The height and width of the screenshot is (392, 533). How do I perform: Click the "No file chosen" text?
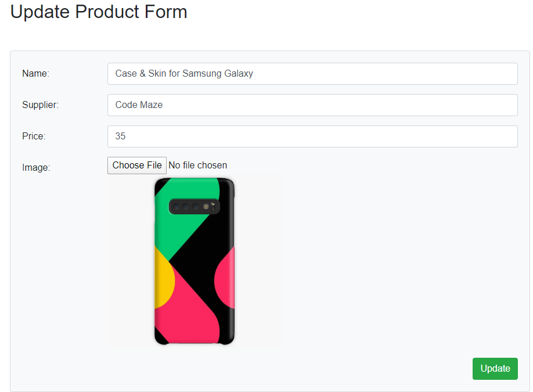(197, 166)
